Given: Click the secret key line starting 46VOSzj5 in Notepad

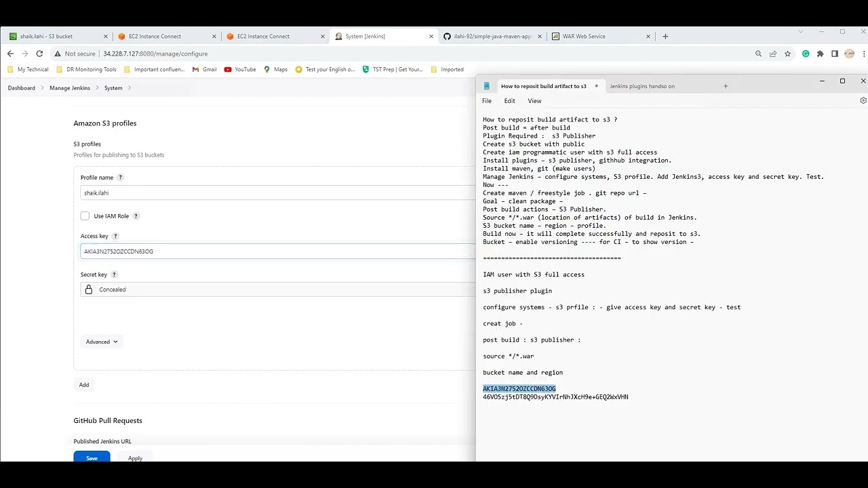Looking at the screenshot, I should pos(555,397).
